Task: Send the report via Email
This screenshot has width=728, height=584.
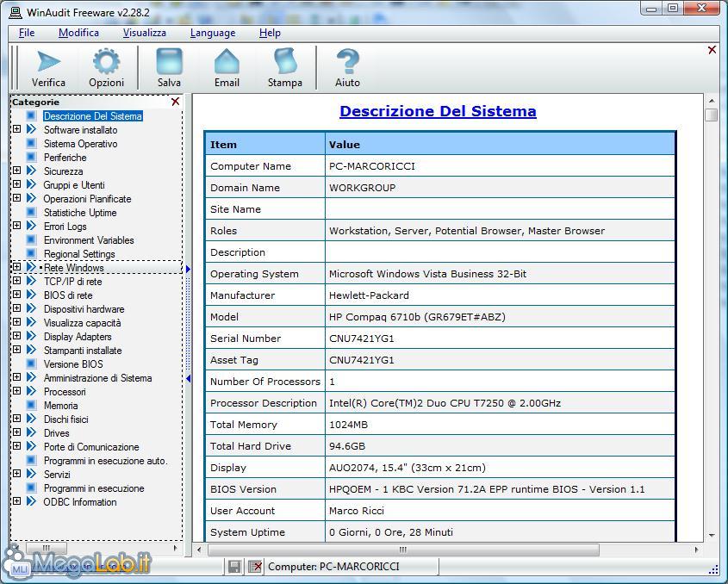Action: coord(227,68)
